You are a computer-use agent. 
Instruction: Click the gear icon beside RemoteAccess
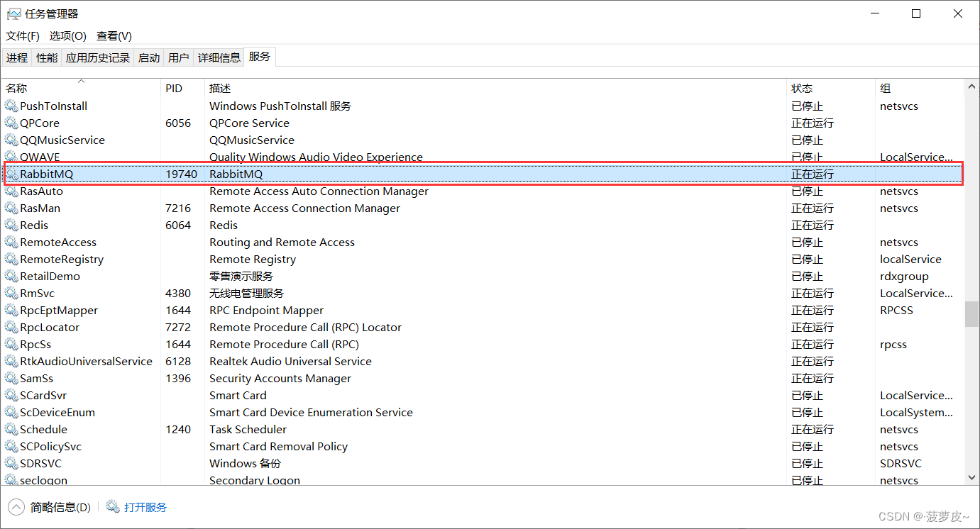[11, 243]
